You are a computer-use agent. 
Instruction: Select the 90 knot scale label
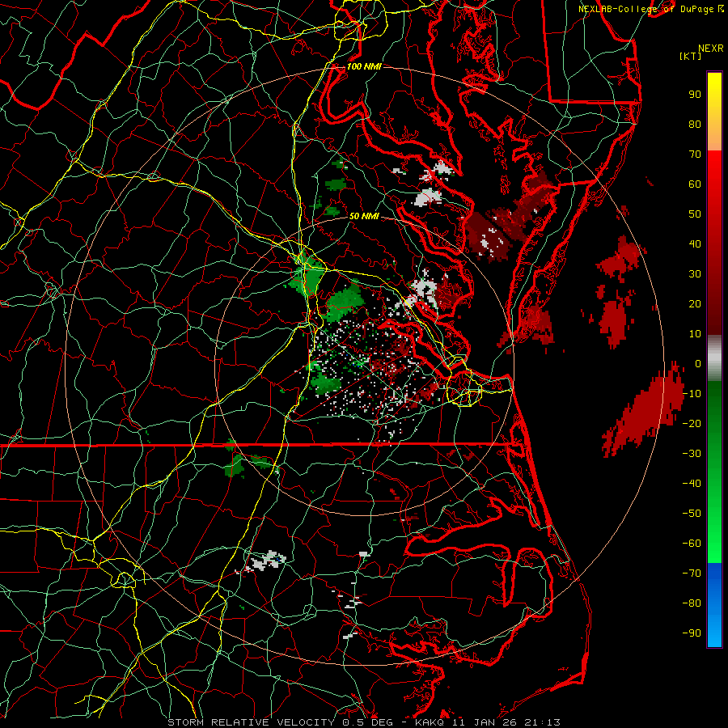click(695, 95)
